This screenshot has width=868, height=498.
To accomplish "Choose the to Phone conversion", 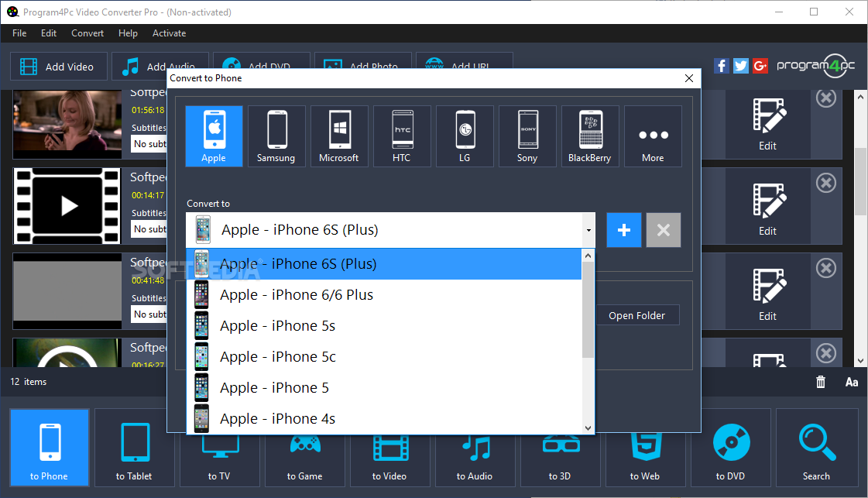I will pos(50,448).
